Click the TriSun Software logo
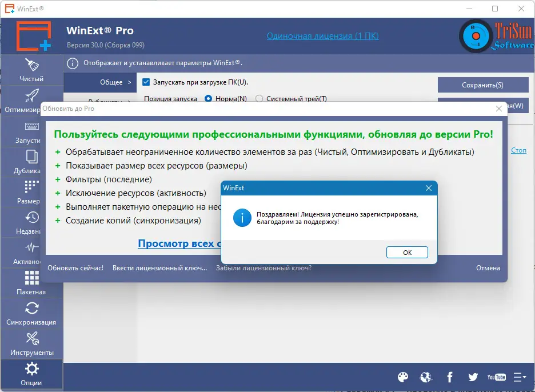535x392 pixels. tap(497, 36)
